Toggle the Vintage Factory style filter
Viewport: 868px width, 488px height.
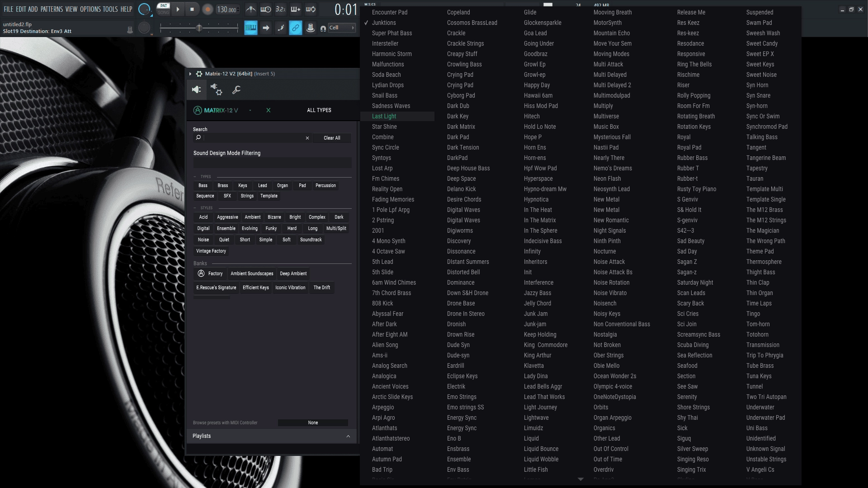pos(211,251)
